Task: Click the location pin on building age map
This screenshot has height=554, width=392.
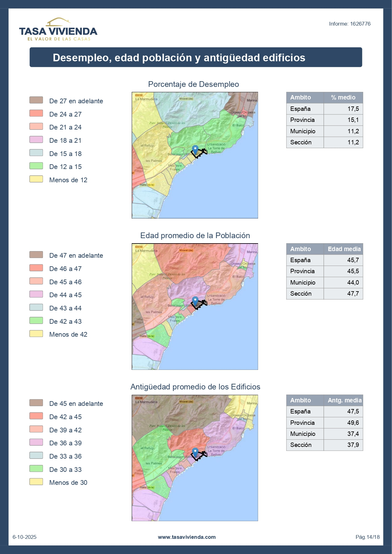Action: 195,452
